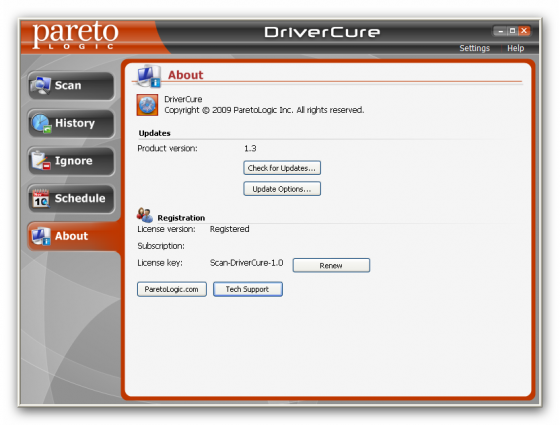Click the History clock icon
Screen dimensions: 560x425
coord(41,123)
